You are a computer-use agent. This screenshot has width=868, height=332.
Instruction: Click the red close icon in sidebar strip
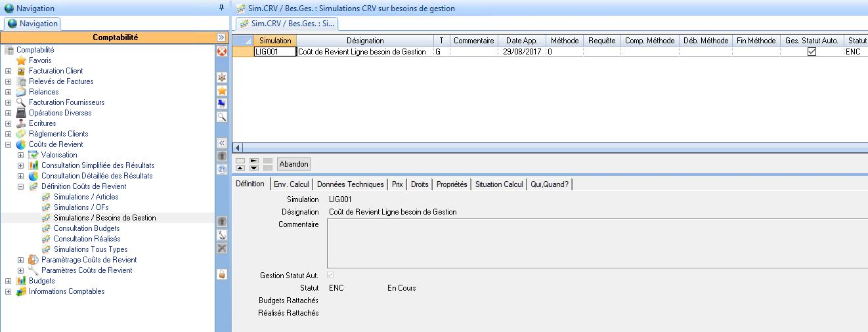point(222,51)
